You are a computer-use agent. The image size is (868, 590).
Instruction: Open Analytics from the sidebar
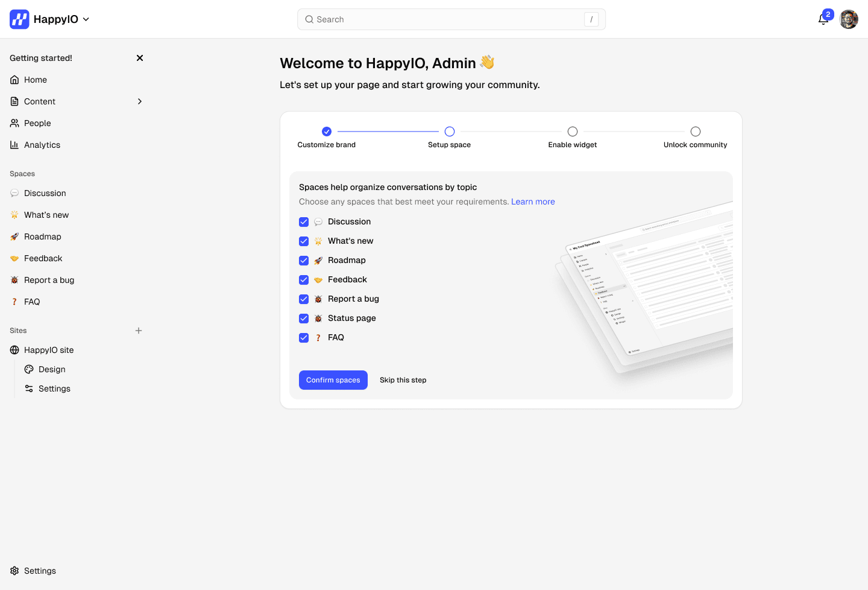tap(42, 145)
